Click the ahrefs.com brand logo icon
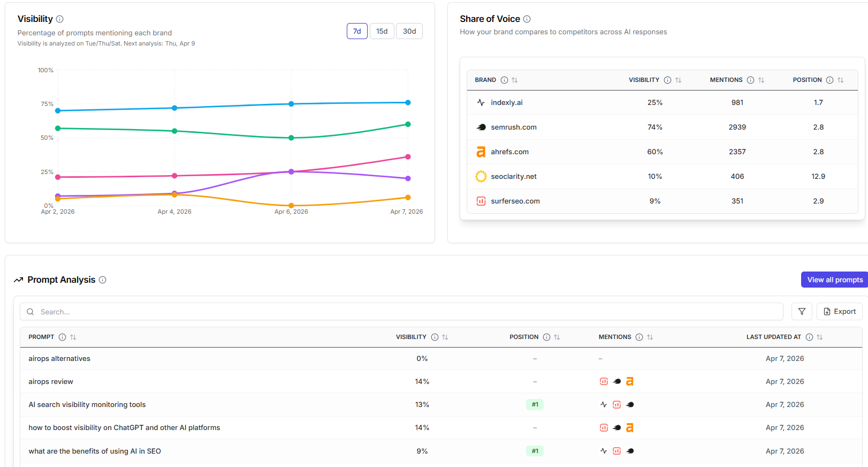868x467 pixels. 481,152
